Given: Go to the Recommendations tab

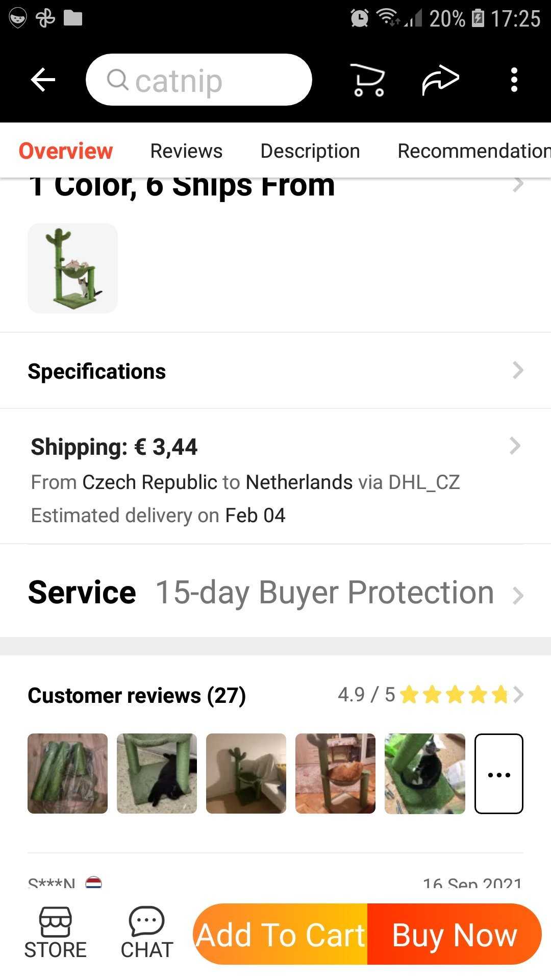Looking at the screenshot, I should pyautogui.click(x=473, y=151).
